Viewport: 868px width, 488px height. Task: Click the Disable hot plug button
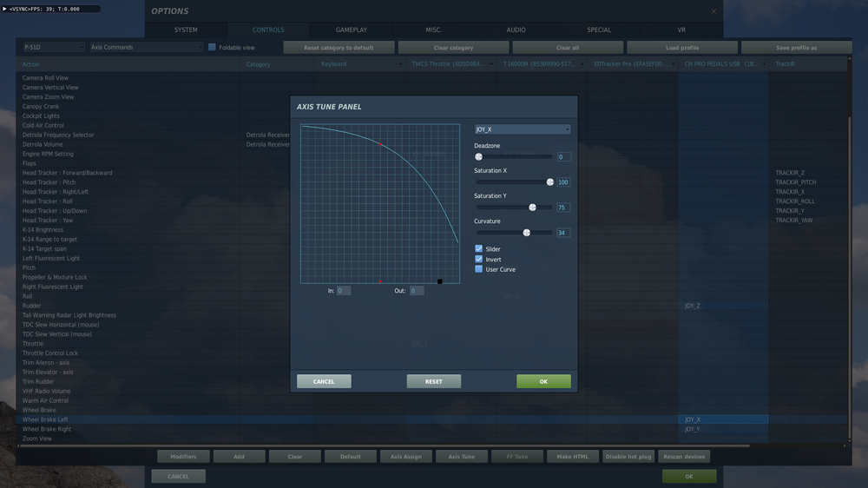(x=628, y=457)
